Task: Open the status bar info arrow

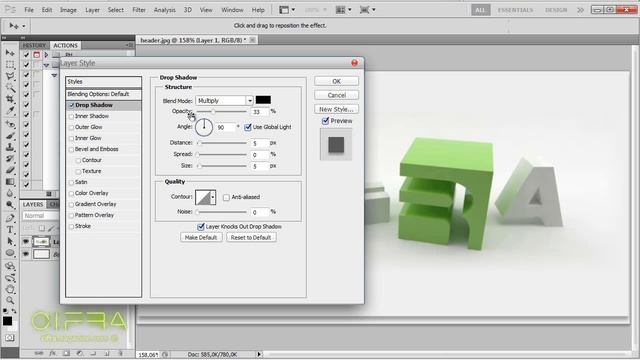Action: click(259, 355)
